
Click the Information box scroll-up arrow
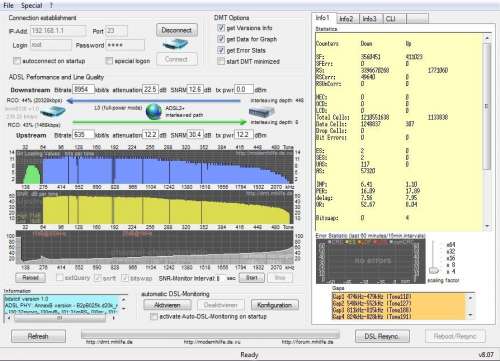click(x=123, y=300)
